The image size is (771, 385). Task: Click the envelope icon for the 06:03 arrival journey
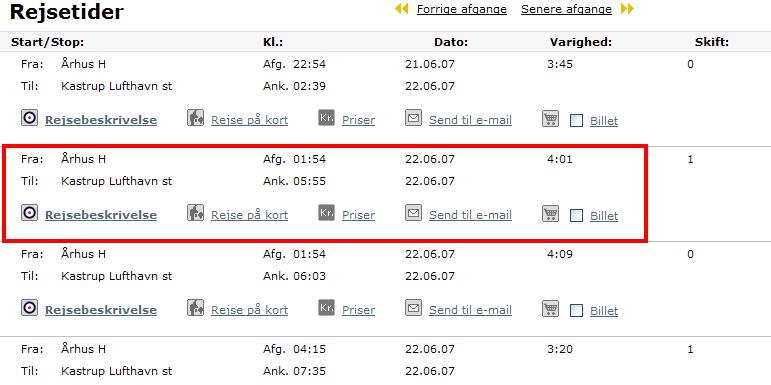[414, 308]
